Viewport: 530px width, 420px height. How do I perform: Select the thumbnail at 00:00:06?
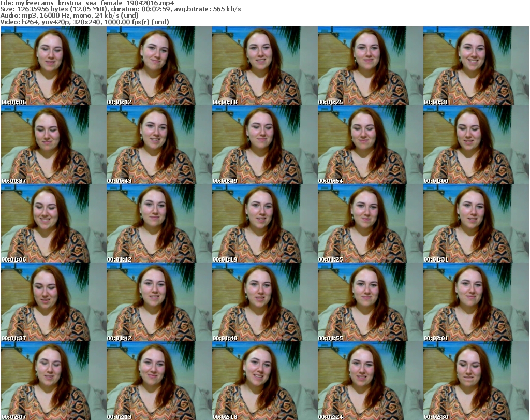pos(54,66)
